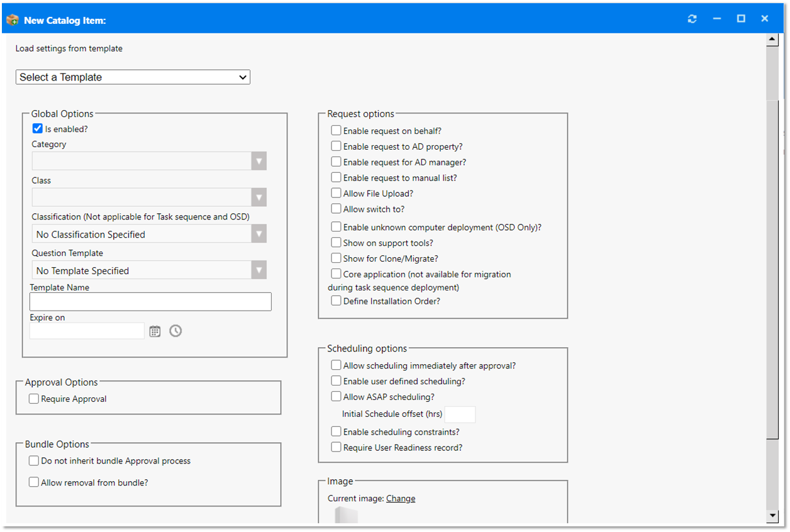Maximize the New Catalog Item window
790x532 pixels.
[x=741, y=19]
